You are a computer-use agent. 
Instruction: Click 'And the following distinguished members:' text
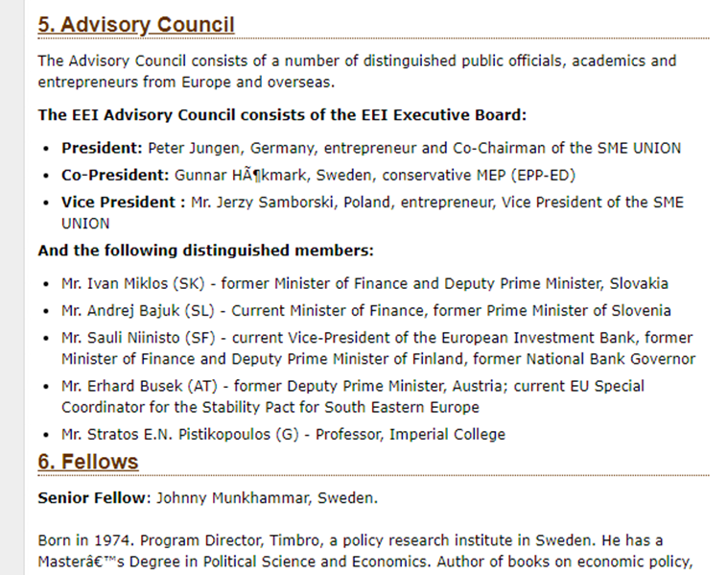pyautogui.click(x=205, y=252)
